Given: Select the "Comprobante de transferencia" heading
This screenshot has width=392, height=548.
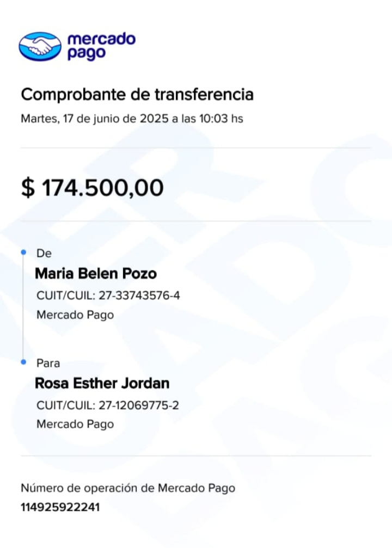Looking at the screenshot, I should pyautogui.click(x=137, y=95).
